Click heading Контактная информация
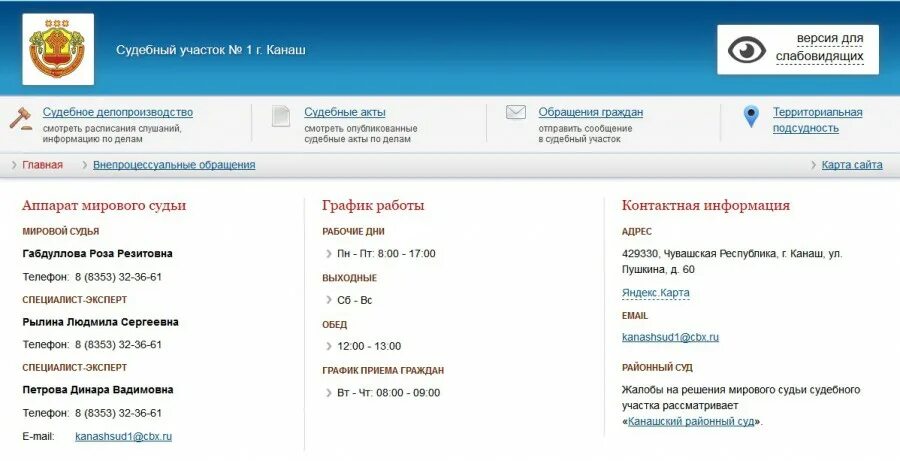 coord(705,206)
